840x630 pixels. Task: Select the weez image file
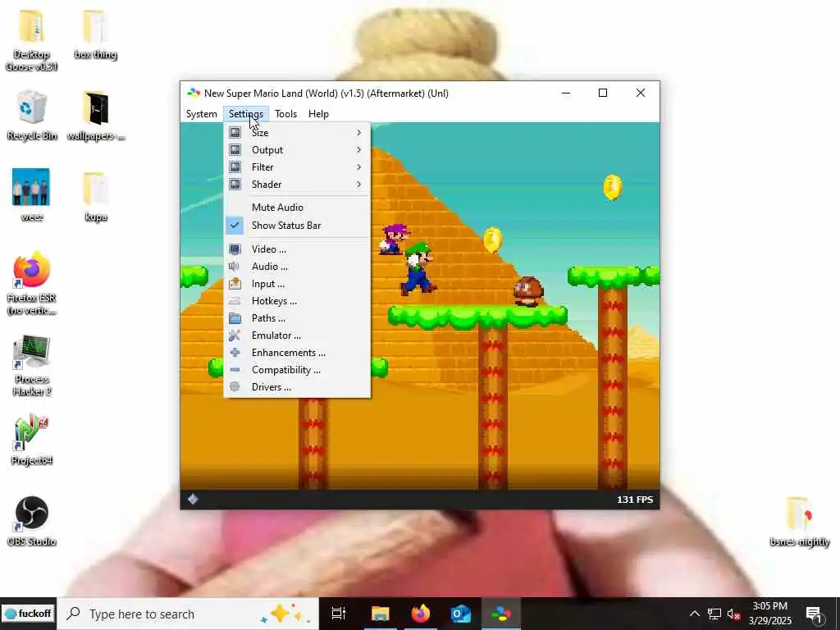click(32, 195)
